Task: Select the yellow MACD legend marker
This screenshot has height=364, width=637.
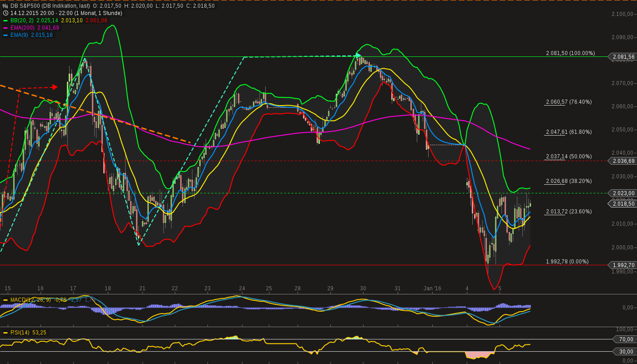Action: click(5, 300)
